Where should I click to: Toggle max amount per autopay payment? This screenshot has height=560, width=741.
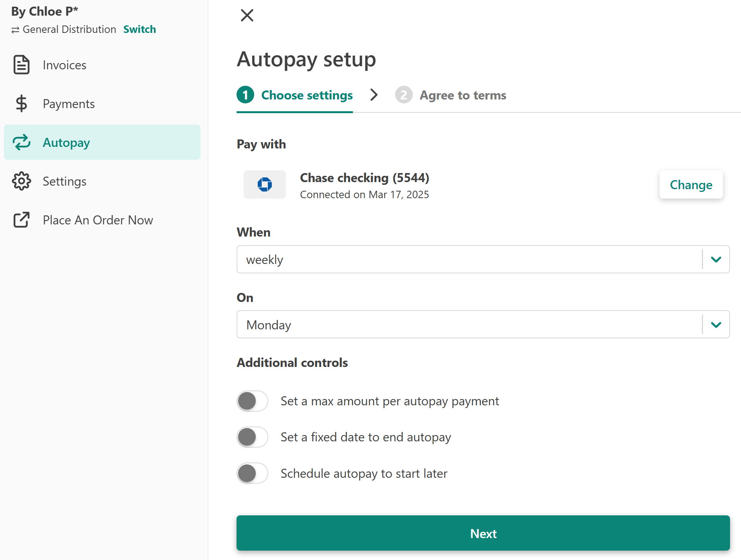click(252, 401)
